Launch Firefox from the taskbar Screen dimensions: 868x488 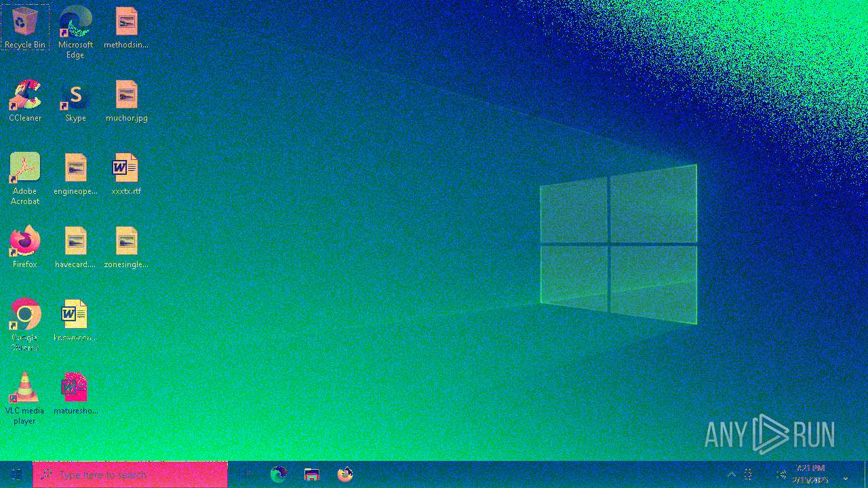click(x=345, y=474)
